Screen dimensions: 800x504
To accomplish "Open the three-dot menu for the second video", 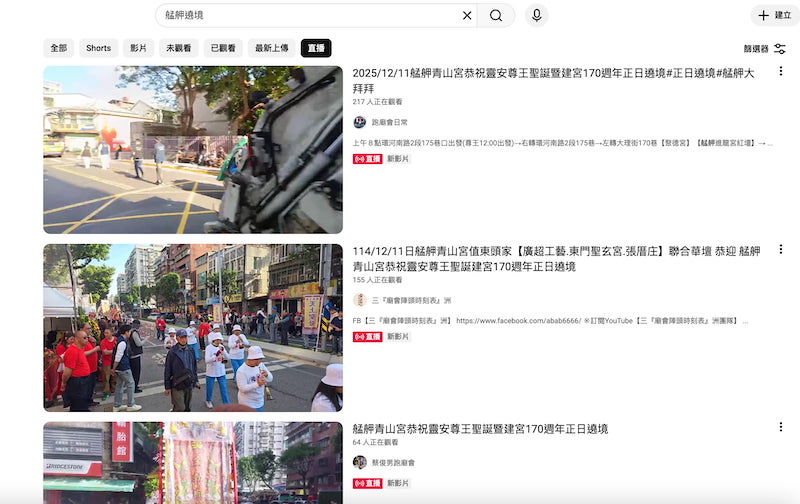I will [x=781, y=250].
